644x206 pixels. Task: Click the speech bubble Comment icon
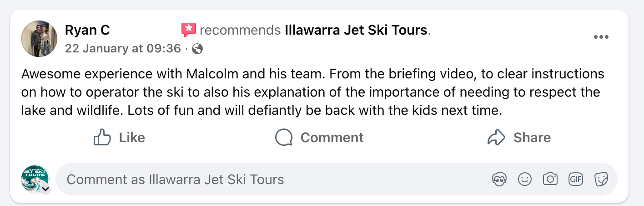pos(284,137)
